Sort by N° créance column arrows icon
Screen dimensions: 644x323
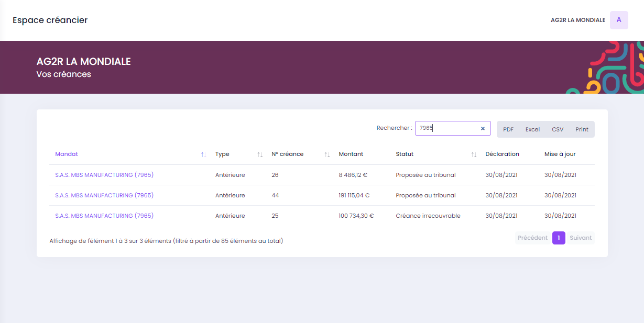(327, 154)
